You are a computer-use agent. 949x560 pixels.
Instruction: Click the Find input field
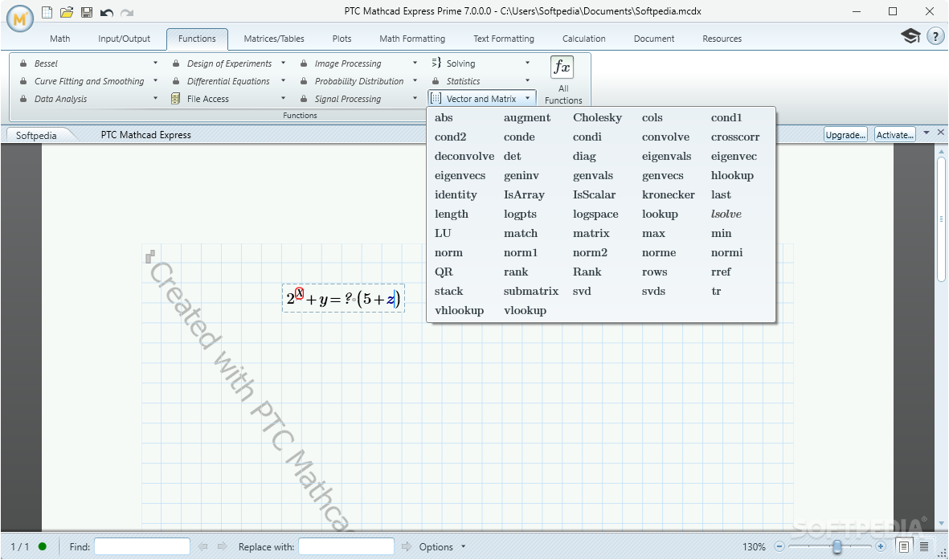(142, 546)
